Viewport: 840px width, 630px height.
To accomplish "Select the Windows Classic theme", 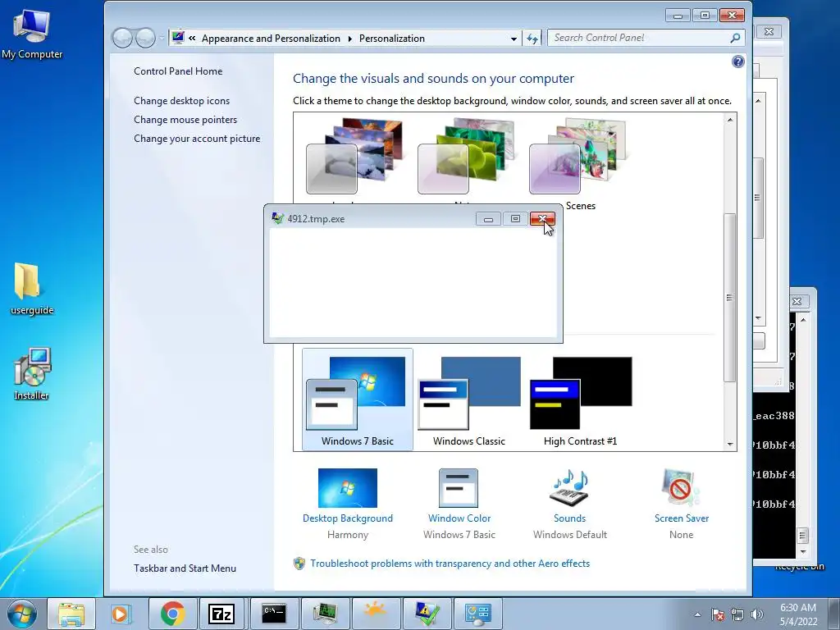I will [x=468, y=399].
